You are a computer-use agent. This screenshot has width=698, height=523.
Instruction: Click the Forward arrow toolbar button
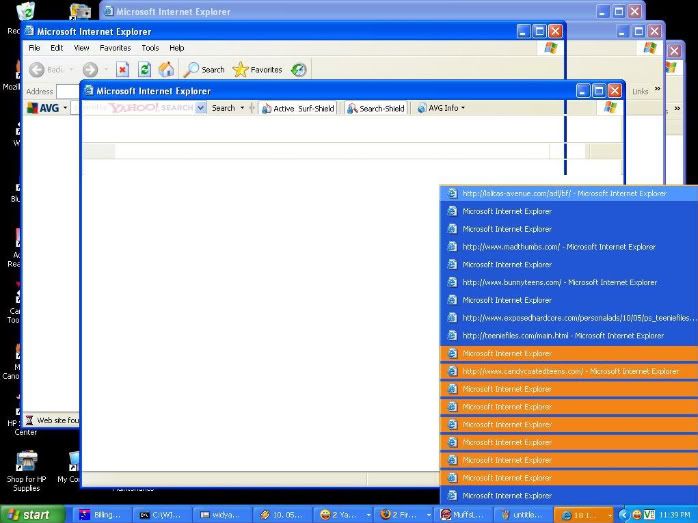(x=90, y=69)
